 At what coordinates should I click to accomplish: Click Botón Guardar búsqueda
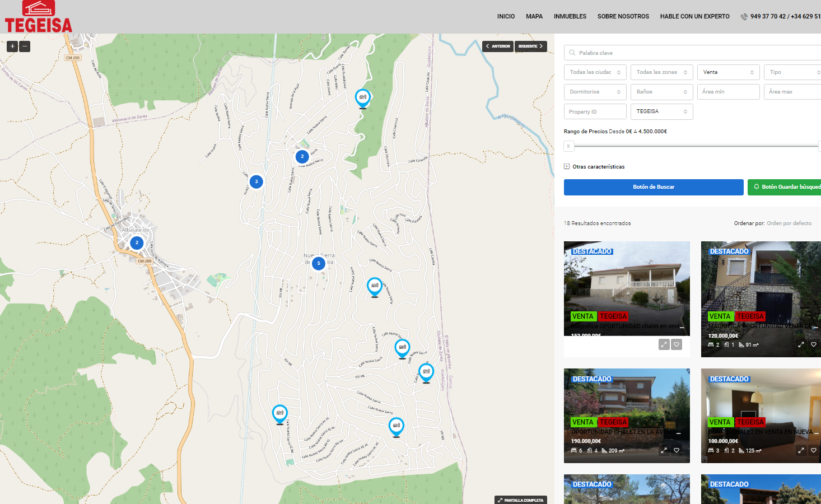(x=785, y=187)
